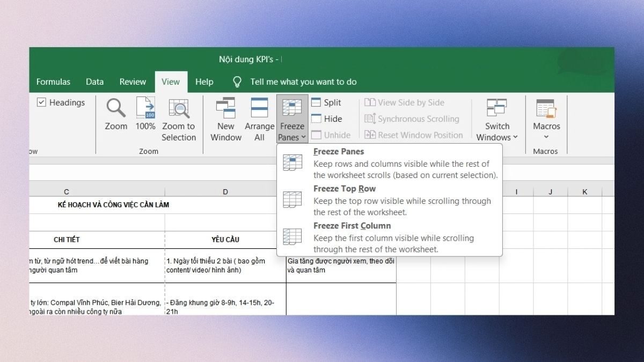Choose the Freeze Panes menu option
This screenshot has height=362, width=644.
pyautogui.click(x=390, y=163)
